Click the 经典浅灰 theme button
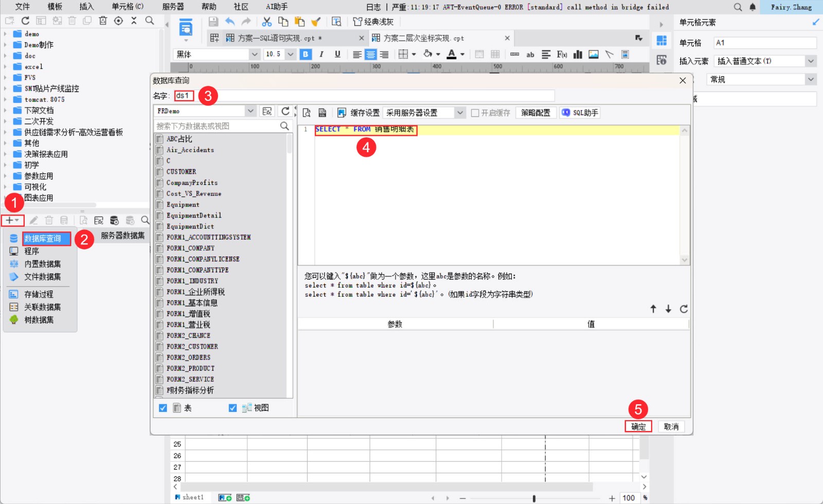 pos(373,22)
